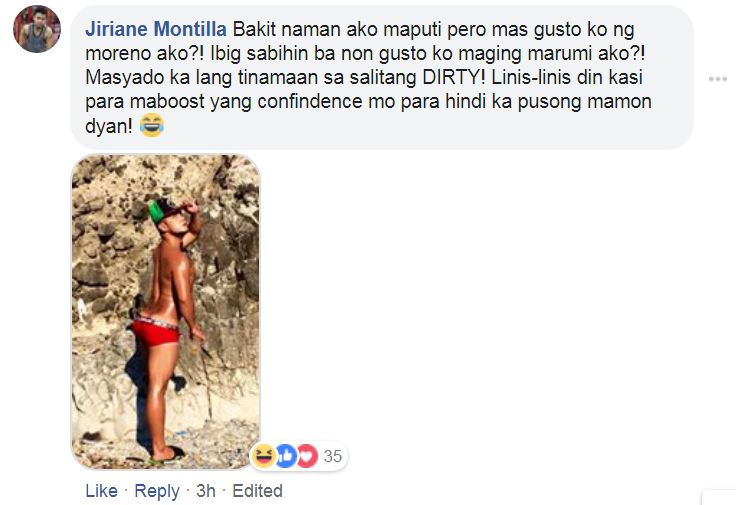The height and width of the screenshot is (505, 736).
Task: Click the white panel at bottom-right corner
Action: pos(719,497)
